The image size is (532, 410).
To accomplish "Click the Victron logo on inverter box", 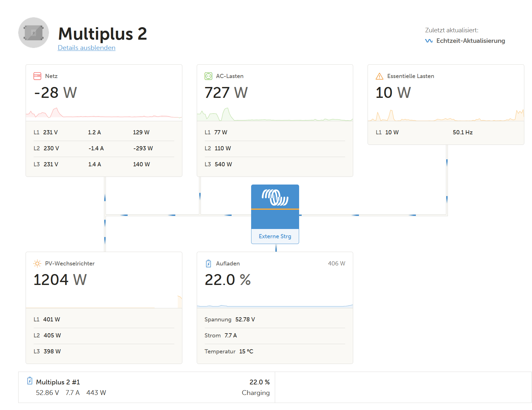I will click(275, 197).
